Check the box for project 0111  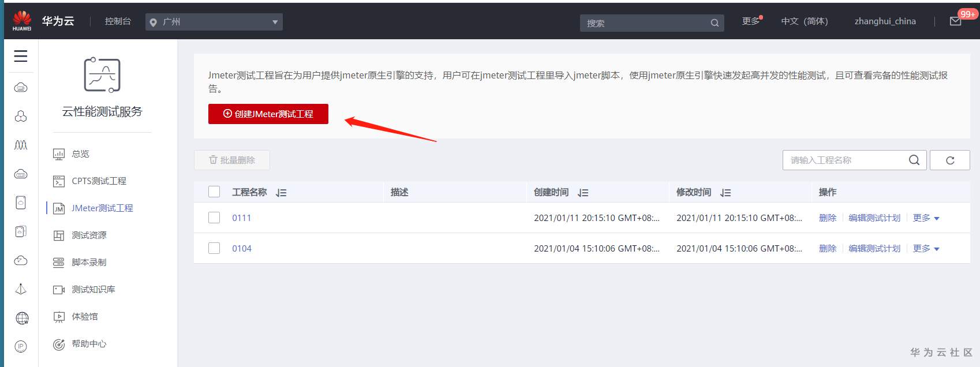[x=214, y=218]
